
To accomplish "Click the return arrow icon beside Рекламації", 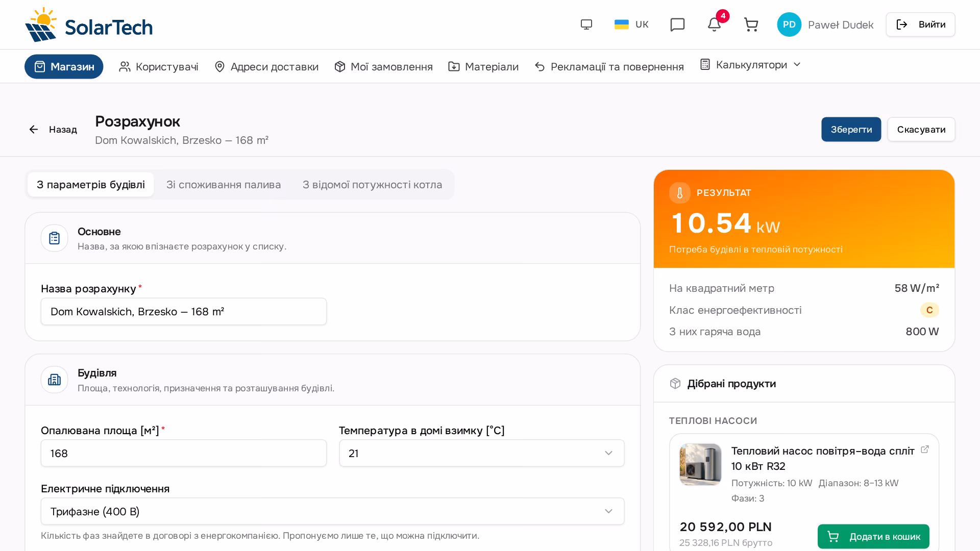I will [x=540, y=67].
